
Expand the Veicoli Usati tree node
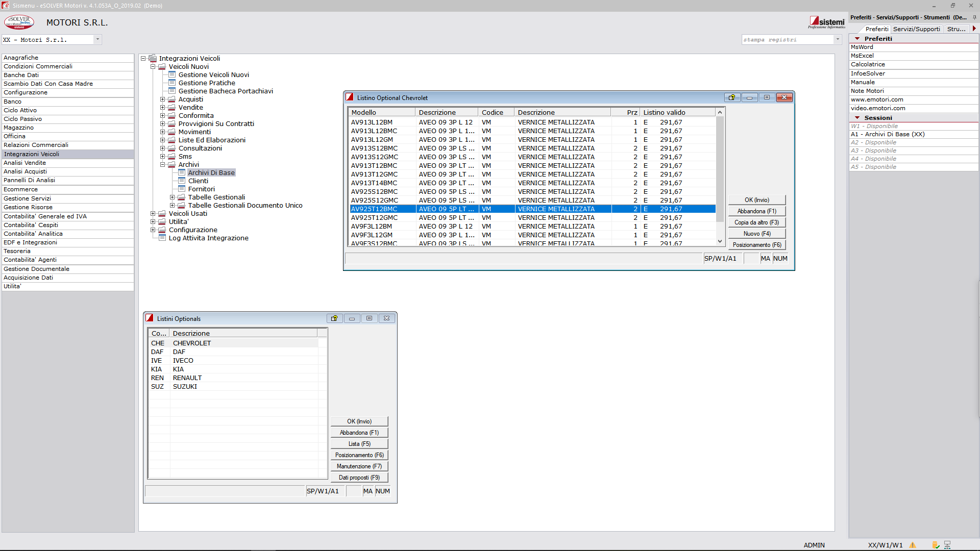[x=153, y=213]
